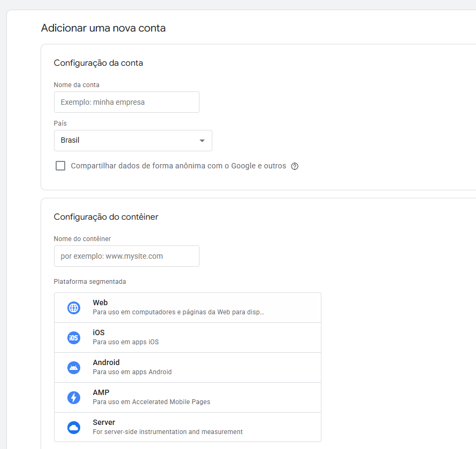Click the Web platform globe icon
Screen dimensions: 476x449
click(74, 308)
